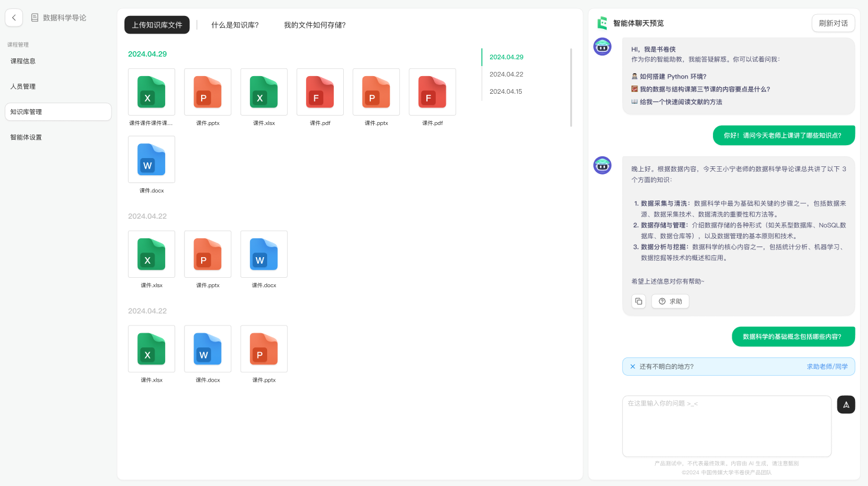Screen dimensions: 868x486
Task: Click the chat question input field
Action: coord(726,426)
